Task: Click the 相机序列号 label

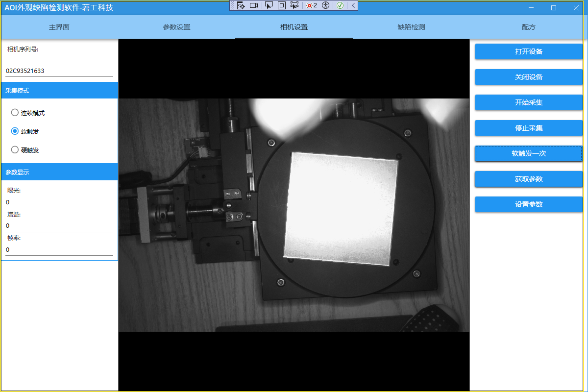Action: [23, 49]
